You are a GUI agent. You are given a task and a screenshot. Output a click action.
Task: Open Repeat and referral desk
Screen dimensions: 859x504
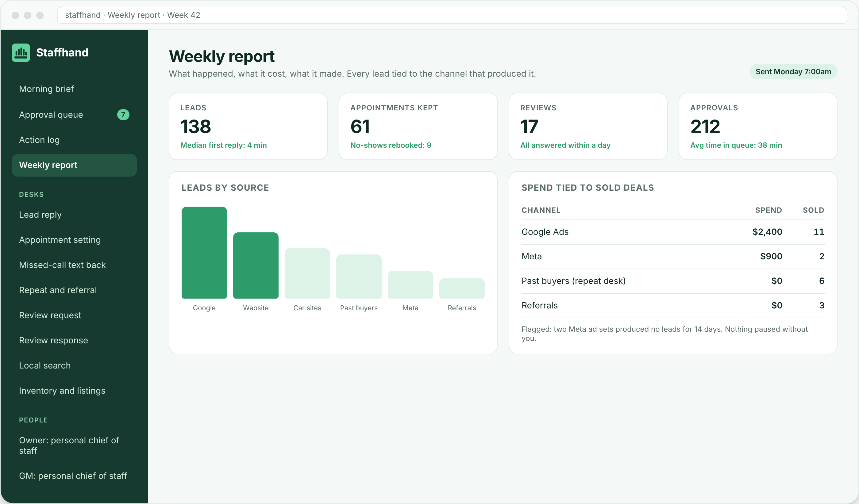[74, 290]
